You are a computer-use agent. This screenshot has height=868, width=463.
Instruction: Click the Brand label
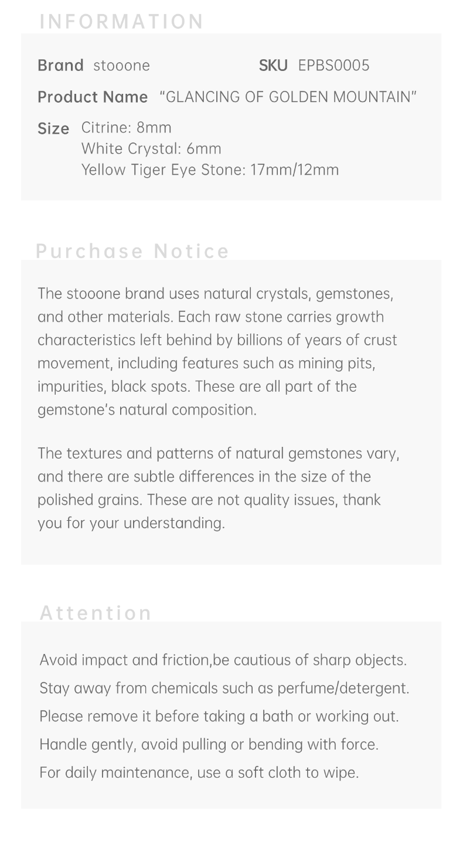(60, 65)
